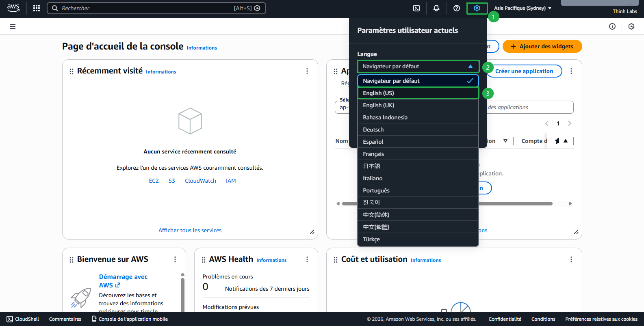Open Préférences relatives aux cookies
This screenshot has height=326, width=644.
coord(601,319)
